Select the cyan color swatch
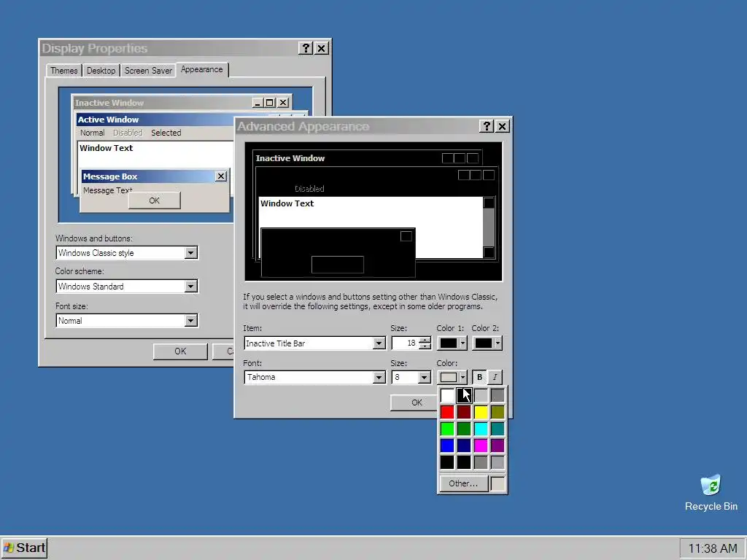 point(481,429)
